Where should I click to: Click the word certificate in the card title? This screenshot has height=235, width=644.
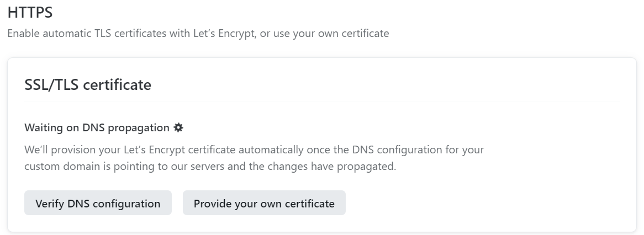point(117,84)
